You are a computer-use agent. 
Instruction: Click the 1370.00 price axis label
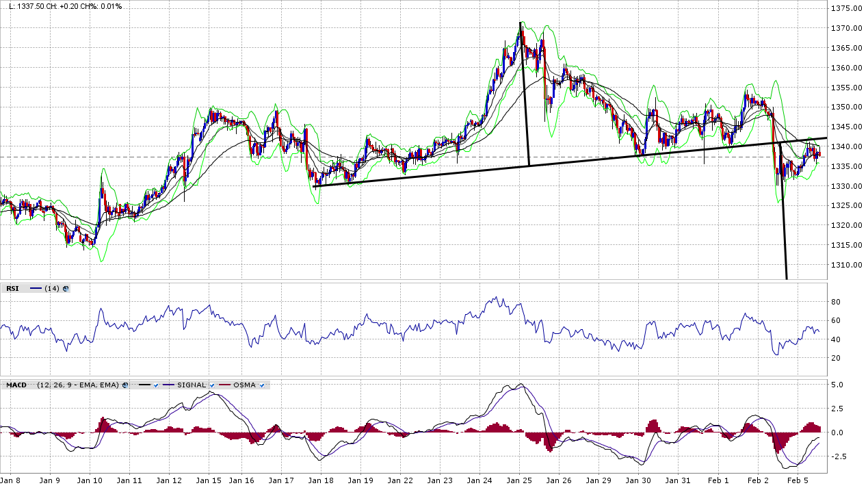click(x=845, y=28)
